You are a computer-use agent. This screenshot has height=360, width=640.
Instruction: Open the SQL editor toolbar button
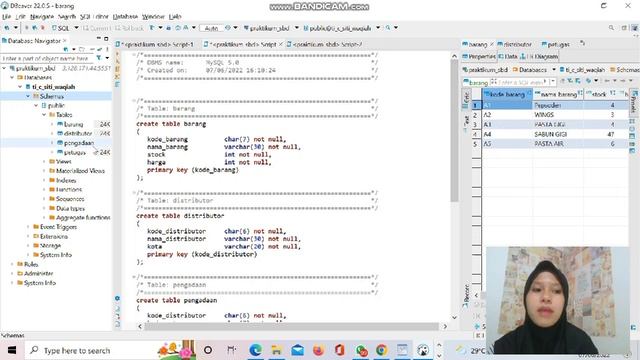click(x=61, y=28)
